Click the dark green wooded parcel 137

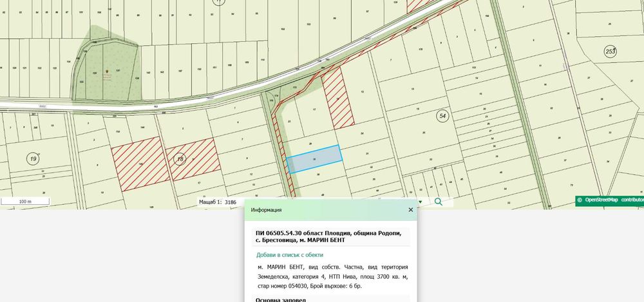coord(118,70)
